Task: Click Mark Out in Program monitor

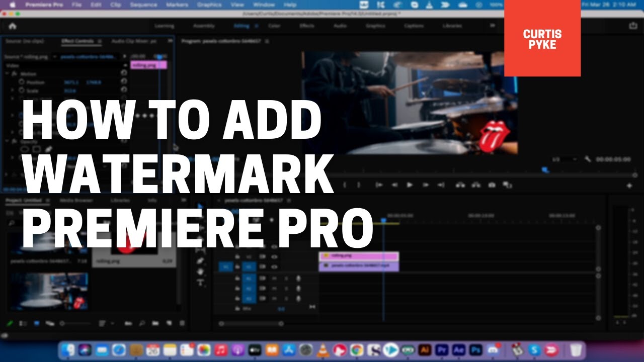Action: coord(359,185)
